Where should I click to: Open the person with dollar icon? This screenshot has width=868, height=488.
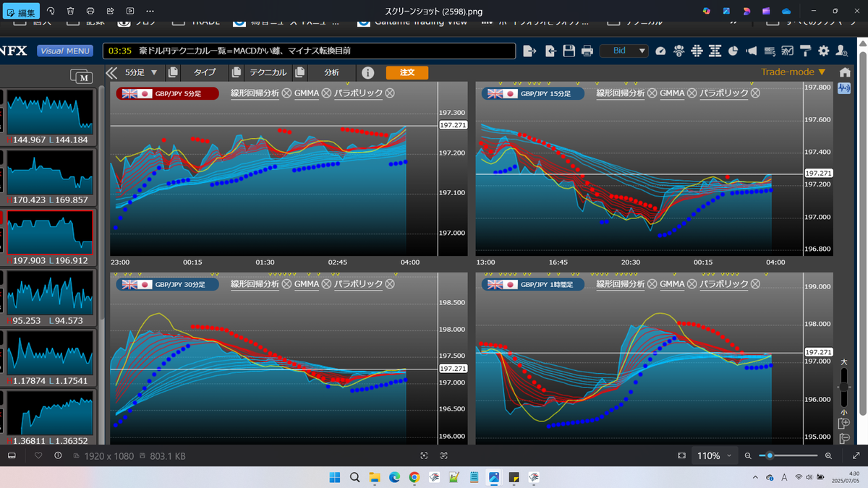678,51
